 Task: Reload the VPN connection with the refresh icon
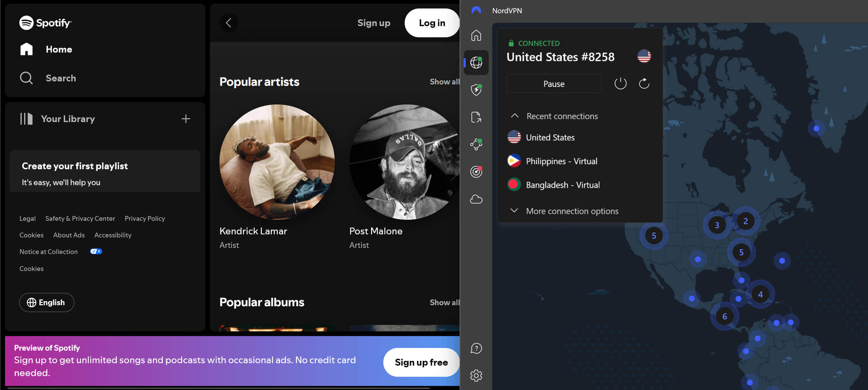(x=644, y=83)
